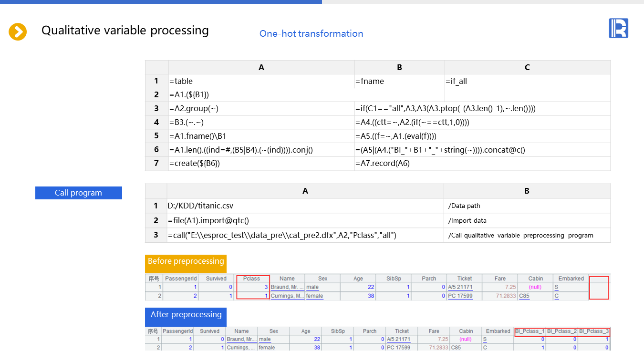
Task: Click Embarked column header in after table
Action: [x=498, y=331]
